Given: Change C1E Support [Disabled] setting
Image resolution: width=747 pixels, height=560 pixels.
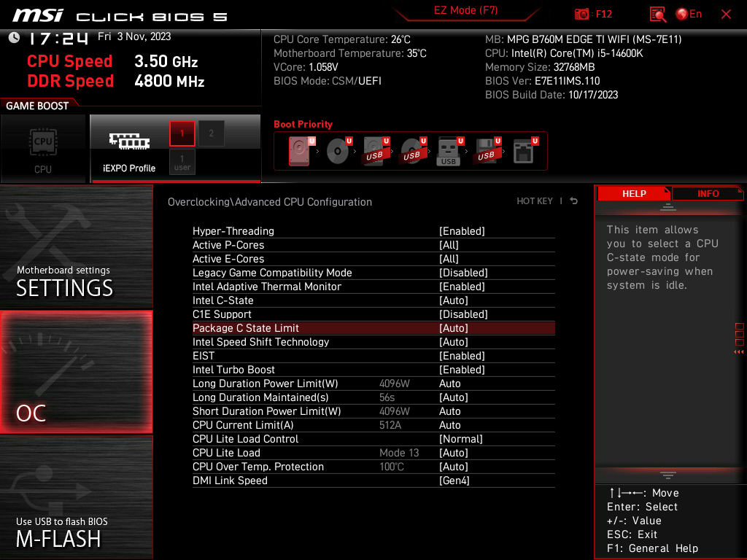Looking at the screenshot, I should [x=373, y=314].
